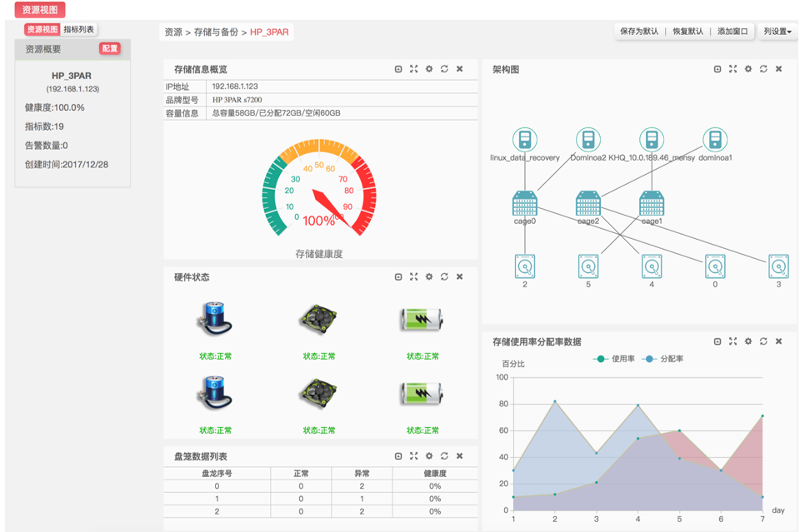The width and height of the screenshot is (800, 532).
Task: Collapse the 架构图 panel with square icon
Action: [x=717, y=69]
